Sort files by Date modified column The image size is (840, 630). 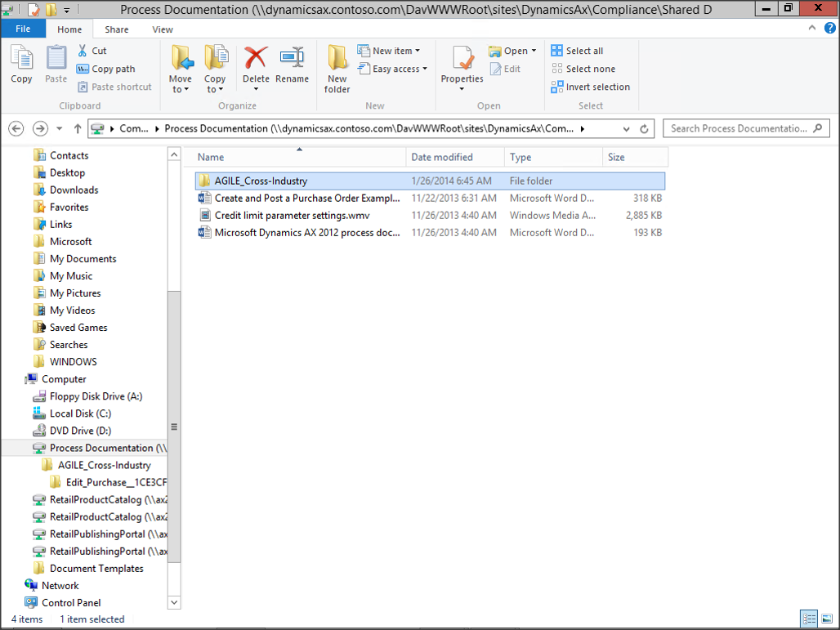click(x=442, y=157)
